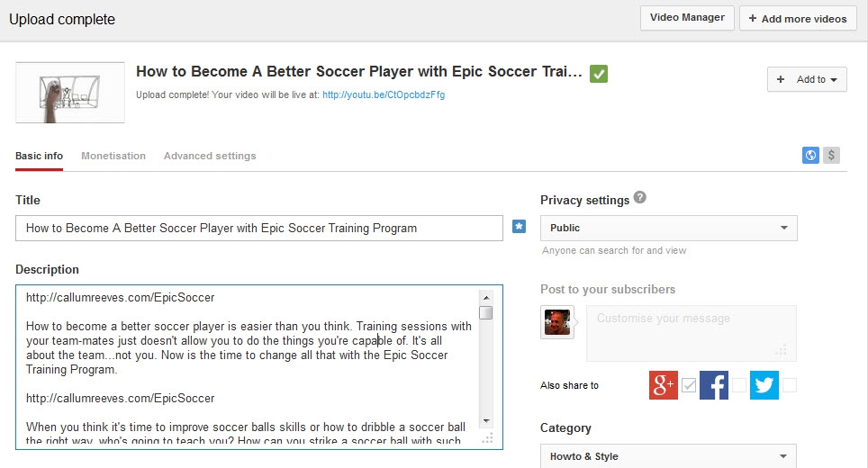Screen dimensions: 868x468
Task: Click the Video Manager button
Action: (687, 18)
